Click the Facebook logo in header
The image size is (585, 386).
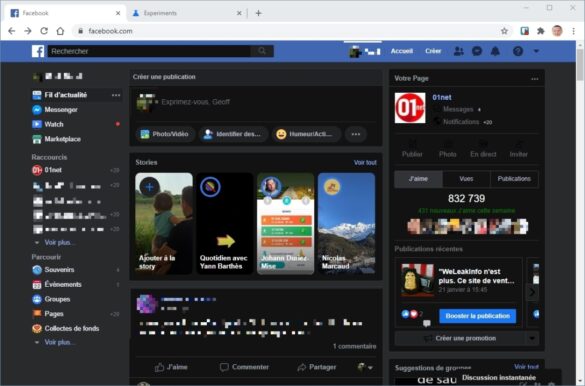38,51
